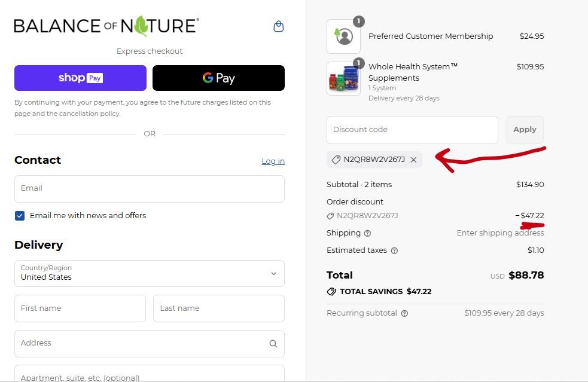Click the search icon in Address field
Image resolution: width=588 pixels, height=382 pixels.
[273, 343]
